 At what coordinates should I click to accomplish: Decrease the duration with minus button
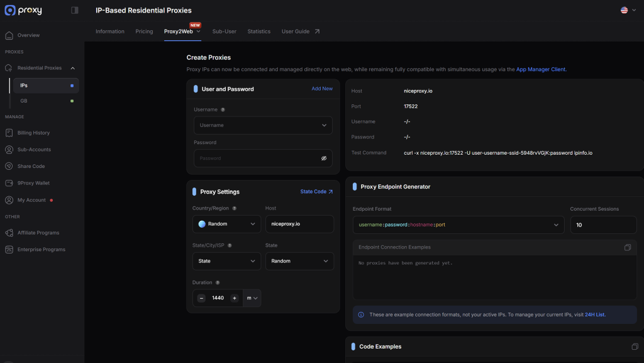tap(201, 298)
